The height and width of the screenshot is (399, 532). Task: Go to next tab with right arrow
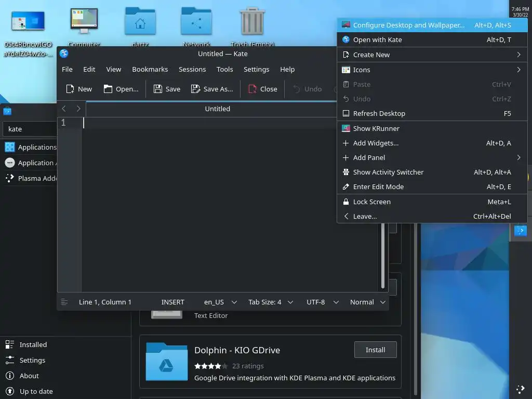(78, 109)
